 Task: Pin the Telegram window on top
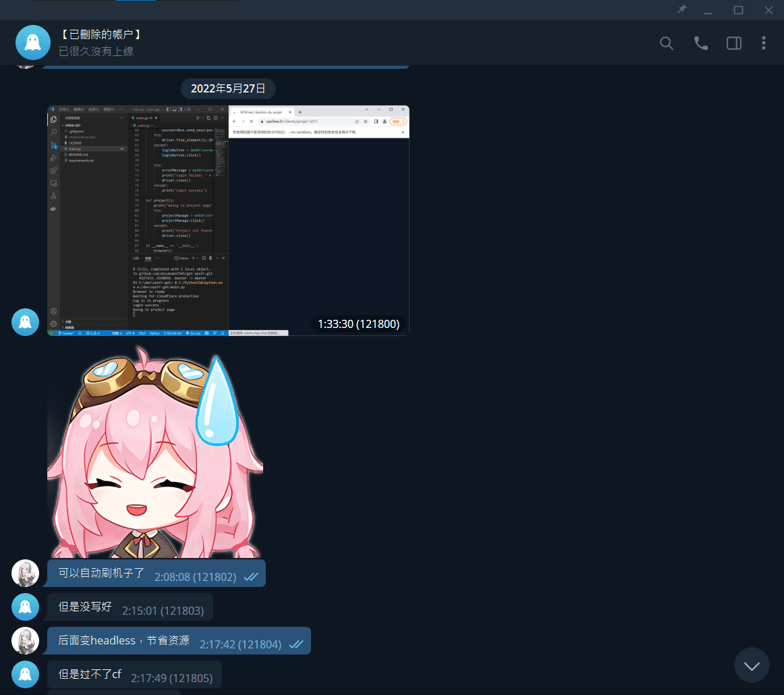(x=682, y=9)
